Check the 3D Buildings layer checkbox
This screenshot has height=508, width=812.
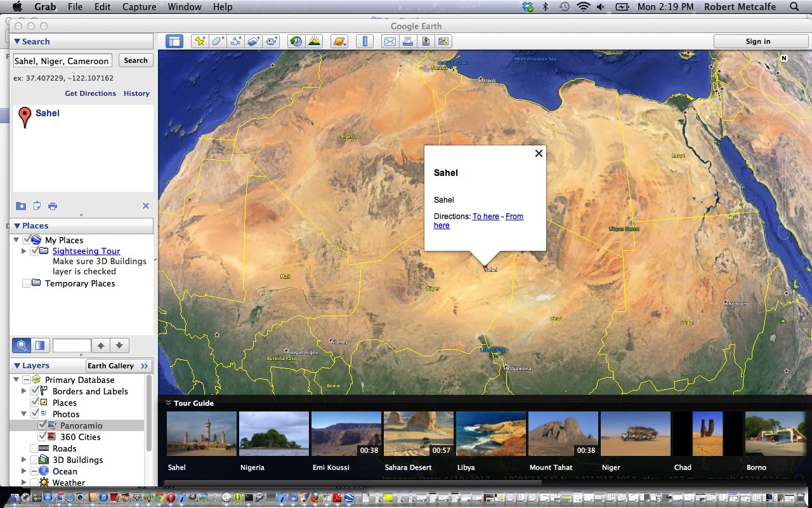[34, 460]
